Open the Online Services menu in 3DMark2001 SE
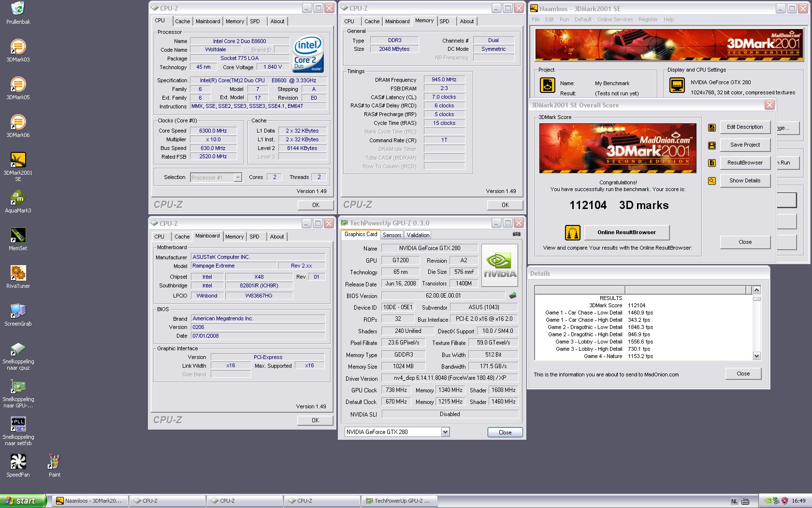 point(615,19)
